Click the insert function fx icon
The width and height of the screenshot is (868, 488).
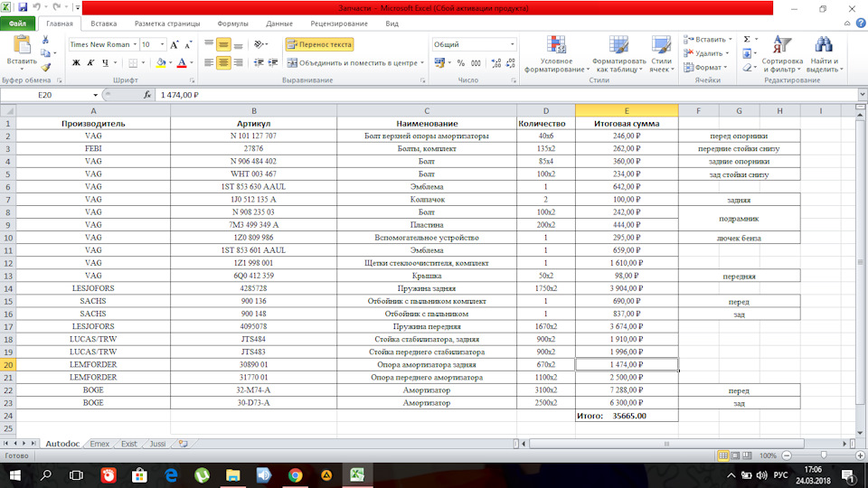(147, 95)
